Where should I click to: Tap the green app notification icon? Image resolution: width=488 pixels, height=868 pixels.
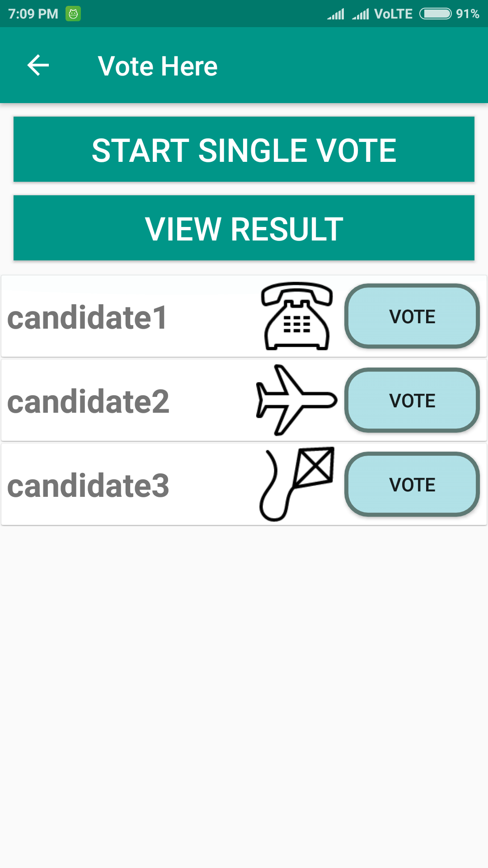[73, 14]
